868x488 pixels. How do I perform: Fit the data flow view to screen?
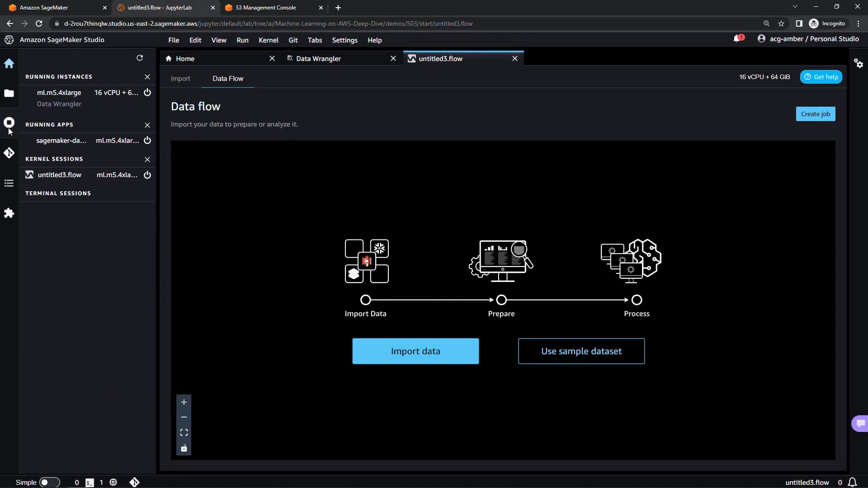tap(184, 433)
